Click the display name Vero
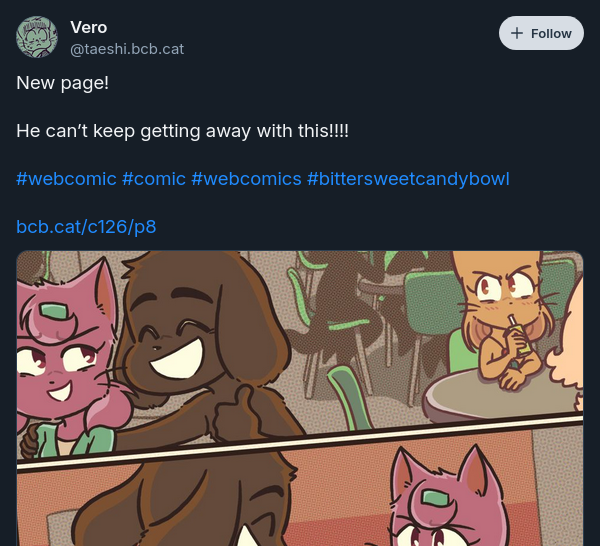600x546 pixels. point(88,28)
